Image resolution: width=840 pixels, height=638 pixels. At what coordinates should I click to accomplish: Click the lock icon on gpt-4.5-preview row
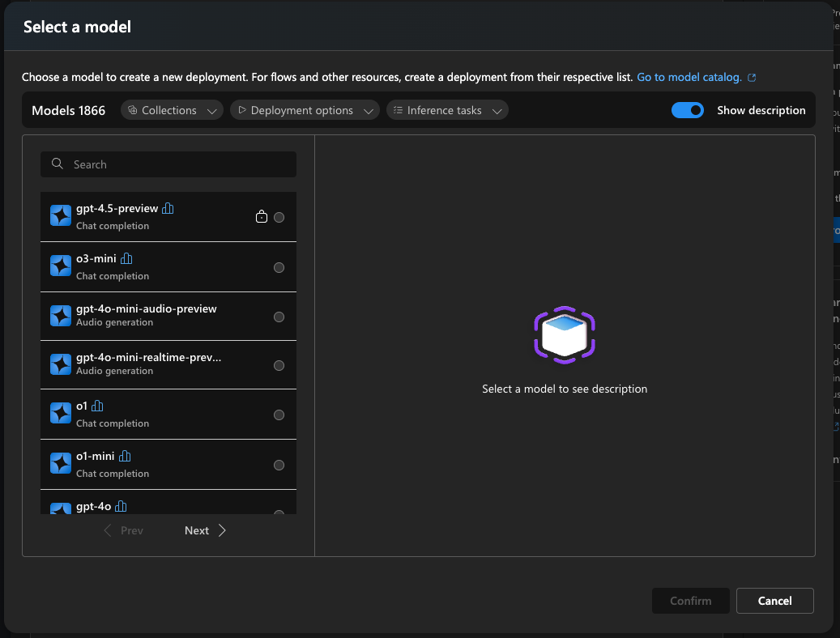click(x=262, y=216)
